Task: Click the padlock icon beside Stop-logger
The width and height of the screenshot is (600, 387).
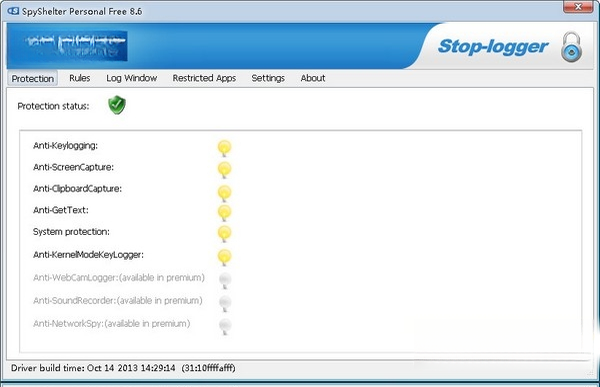Action: pyautogui.click(x=571, y=47)
